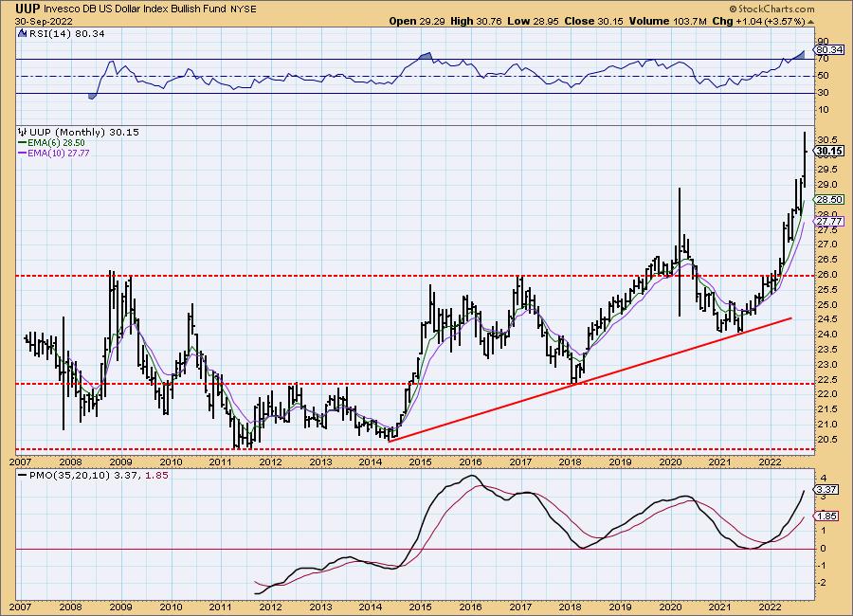
Task: Click the 10 level label on the RSI axis
Action: pos(824,110)
